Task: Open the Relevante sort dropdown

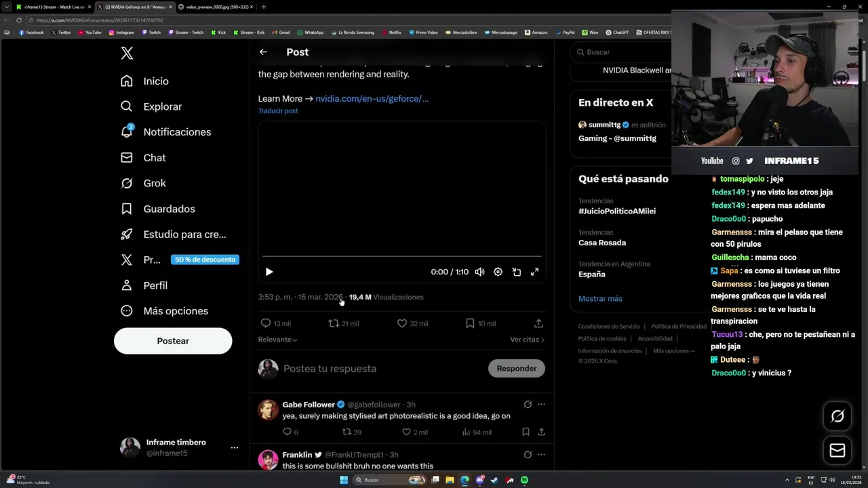Action: (277, 340)
